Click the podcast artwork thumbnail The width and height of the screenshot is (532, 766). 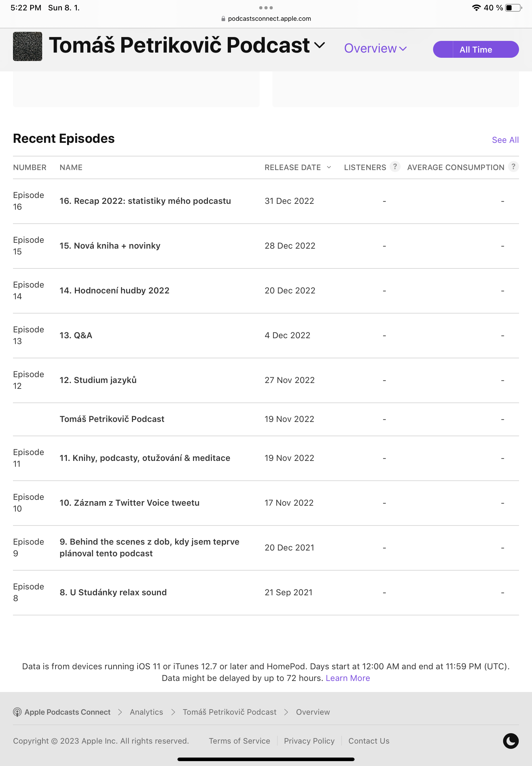pyautogui.click(x=27, y=46)
